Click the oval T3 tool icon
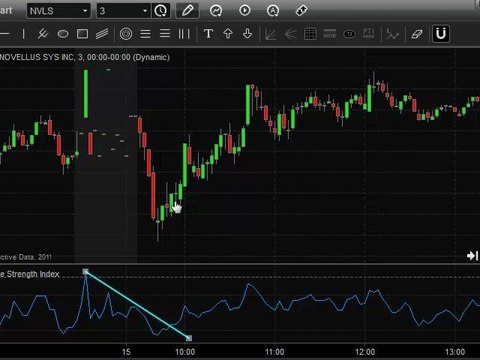480x360 pixels. point(349,34)
